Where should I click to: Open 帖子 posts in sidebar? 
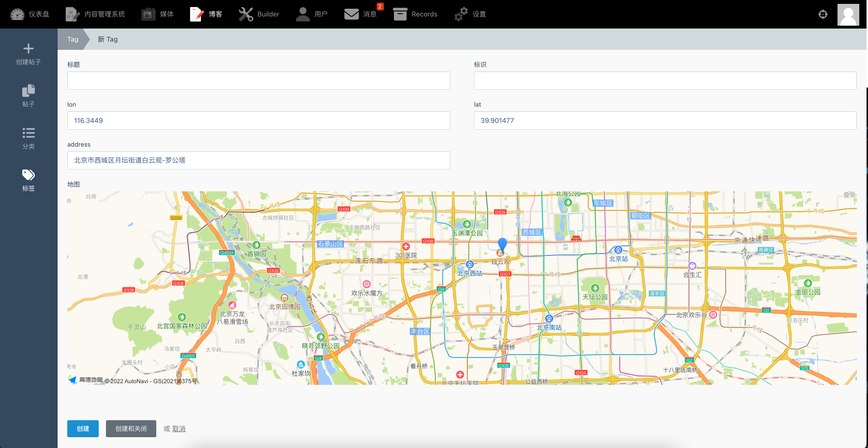(29, 96)
